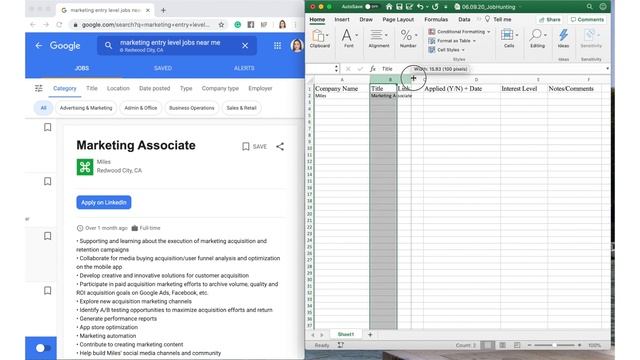This screenshot has width=640, height=360.
Task: Save the workbook with the floppy disk icon
Action: tap(399, 7)
